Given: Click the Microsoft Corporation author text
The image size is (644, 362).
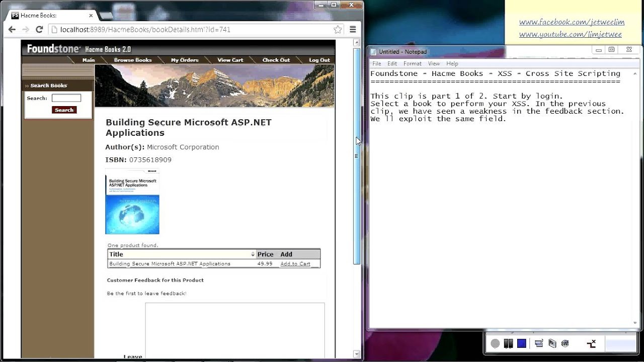Looking at the screenshot, I should pos(183,147).
